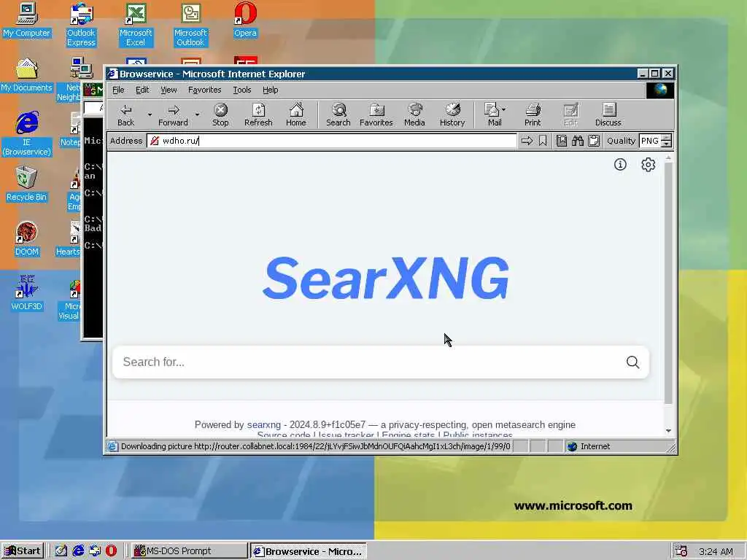
Task: Expand the Forward history dropdown arrow
Action: 197,114
